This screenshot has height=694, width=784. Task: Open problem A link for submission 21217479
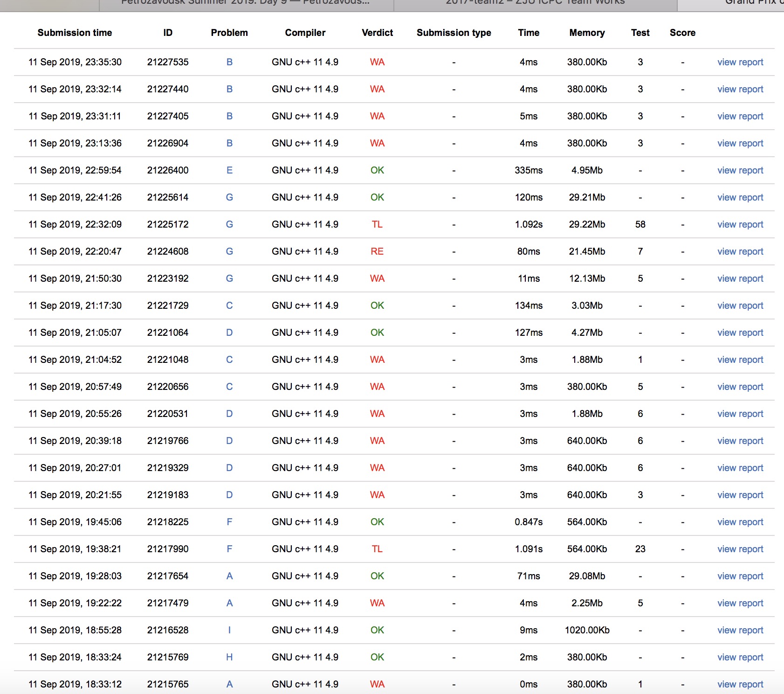tap(229, 603)
